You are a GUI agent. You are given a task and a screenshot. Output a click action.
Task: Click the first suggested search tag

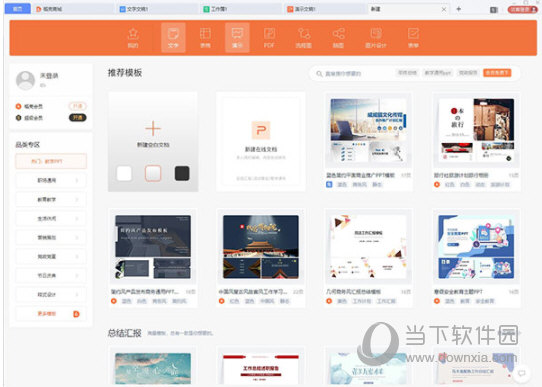click(408, 73)
